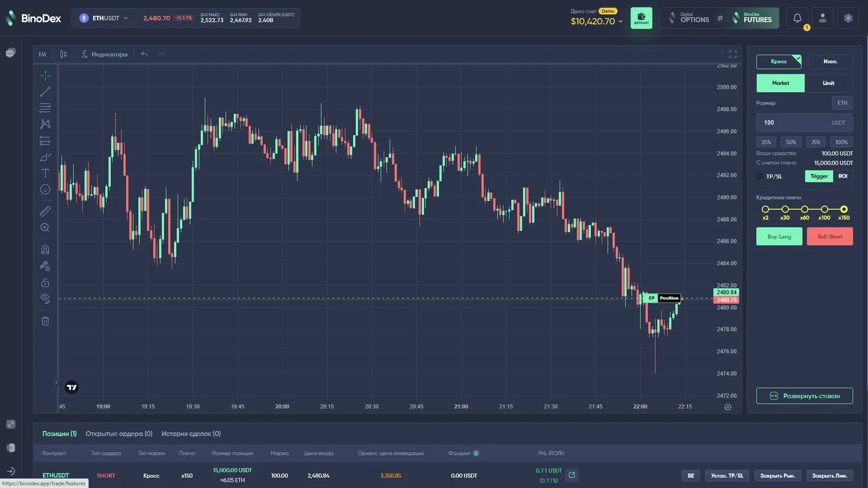Image resolution: width=868 pixels, height=488 pixels.
Task: Open notifications bell
Action: (797, 18)
